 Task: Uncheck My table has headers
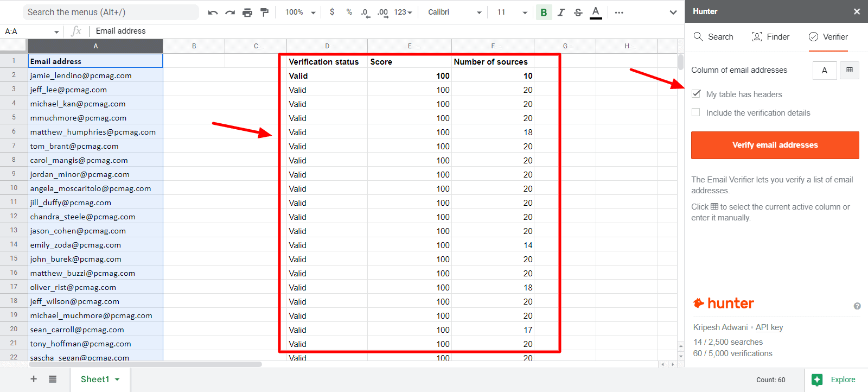tap(696, 94)
